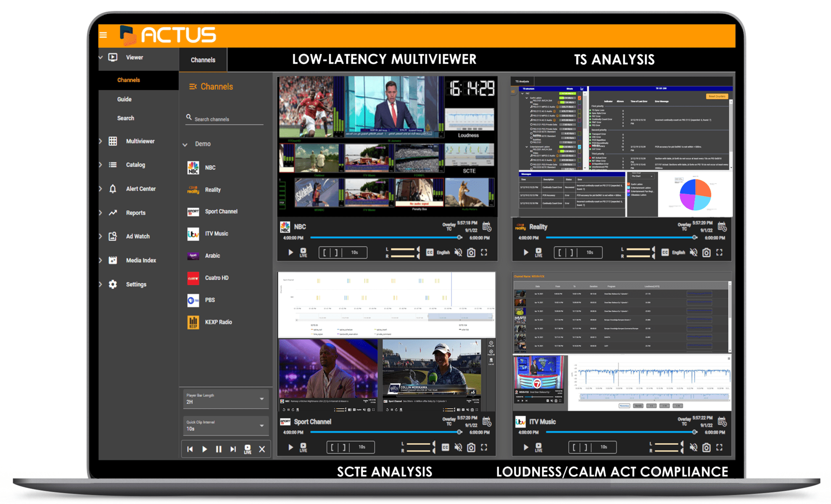Image resolution: width=831 pixels, height=504 pixels.
Task: Open calendar on the NBC player
Action: [x=487, y=227]
